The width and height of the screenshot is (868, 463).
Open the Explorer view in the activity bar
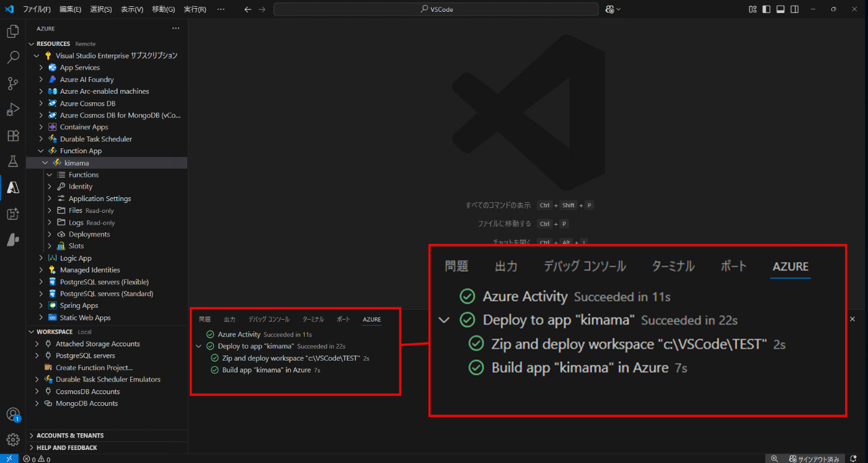[12, 32]
